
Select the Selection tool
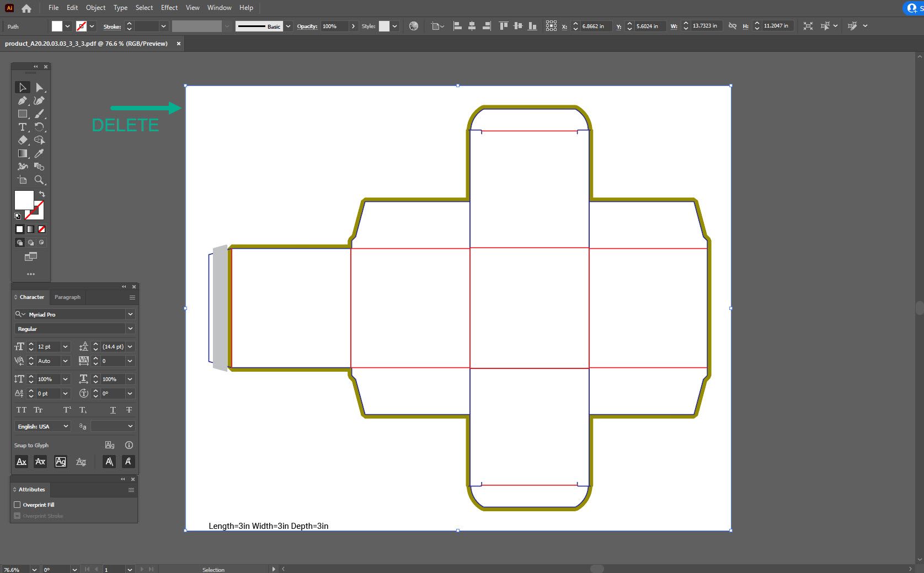pos(22,87)
